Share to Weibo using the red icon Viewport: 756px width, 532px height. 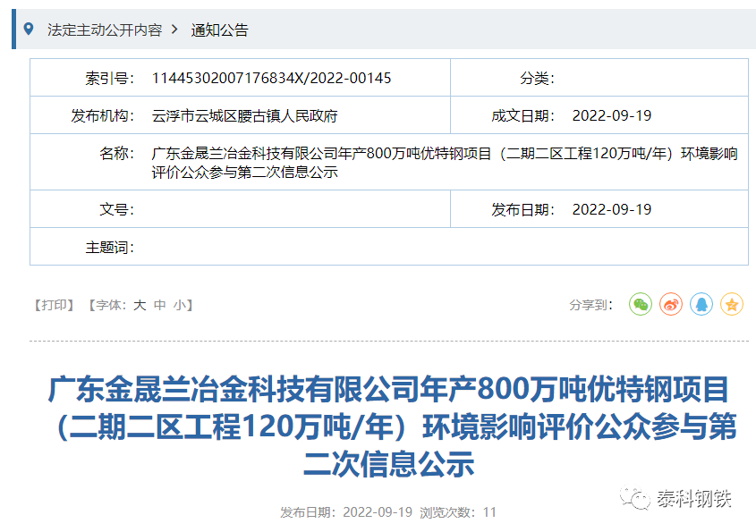point(670,304)
